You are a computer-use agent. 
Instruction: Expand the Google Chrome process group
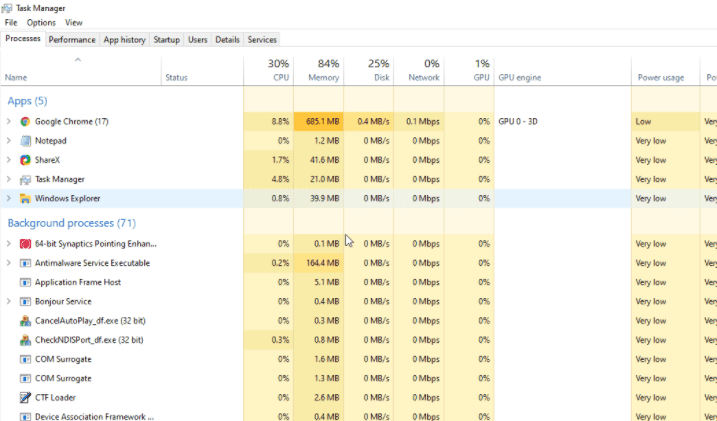(9, 121)
